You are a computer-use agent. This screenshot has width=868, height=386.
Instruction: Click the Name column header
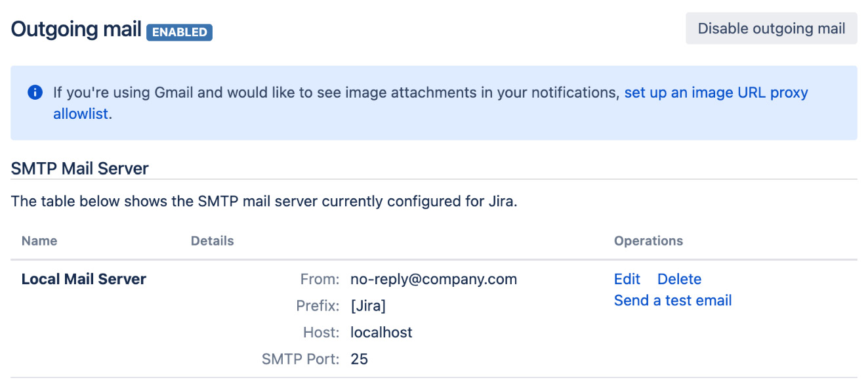click(39, 241)
